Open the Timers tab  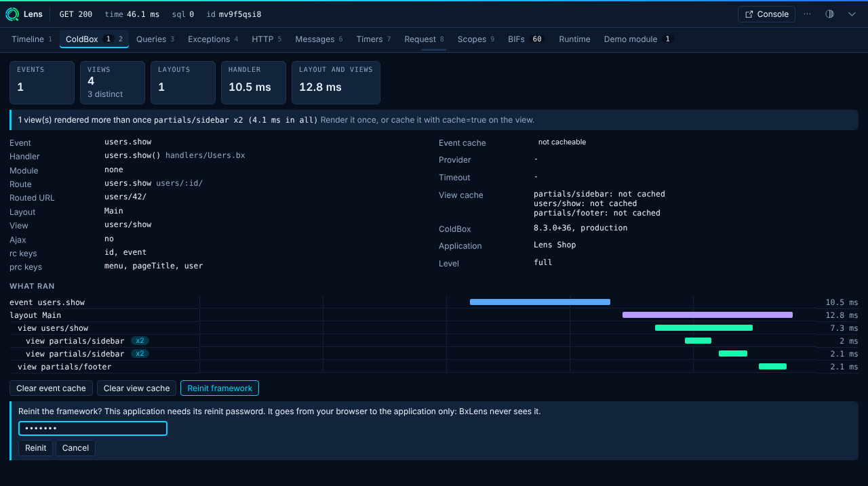click(374, 39)
